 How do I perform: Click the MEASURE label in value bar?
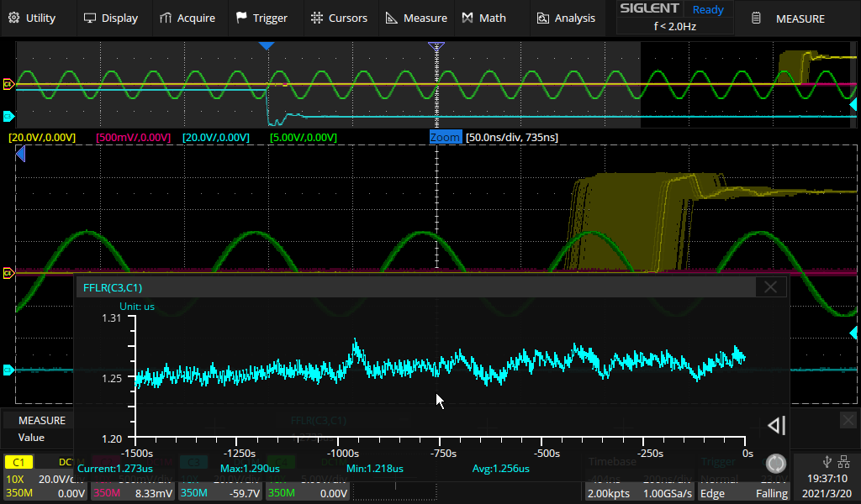point(42,421)
